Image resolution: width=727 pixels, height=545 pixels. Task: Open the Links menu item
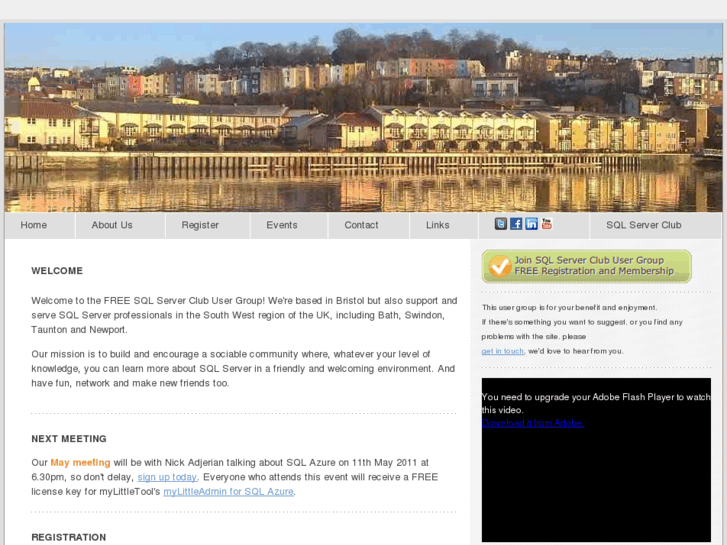[x=437, y=225]
